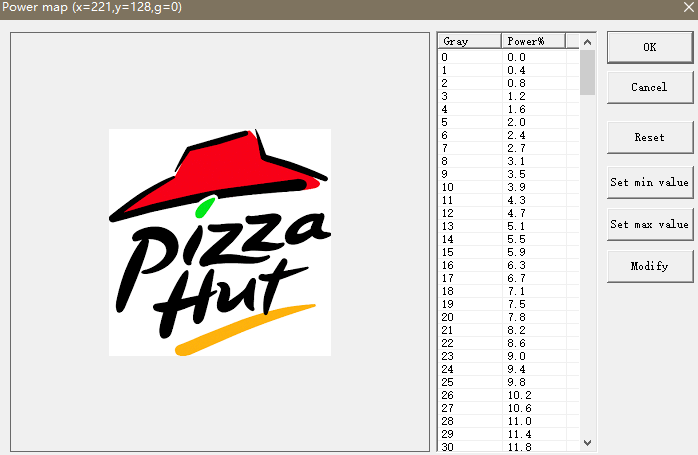Click power value 2.0 cell

[x=534, y=122]
